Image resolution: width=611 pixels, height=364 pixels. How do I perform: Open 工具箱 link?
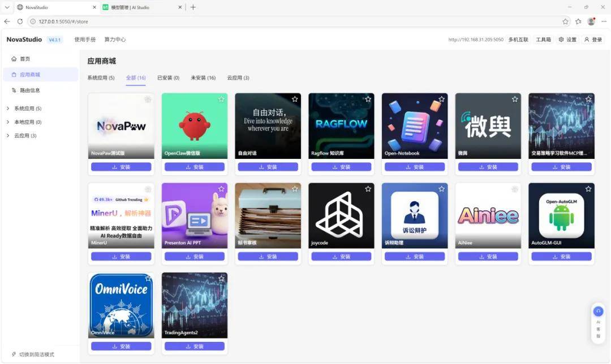[543, 40]
